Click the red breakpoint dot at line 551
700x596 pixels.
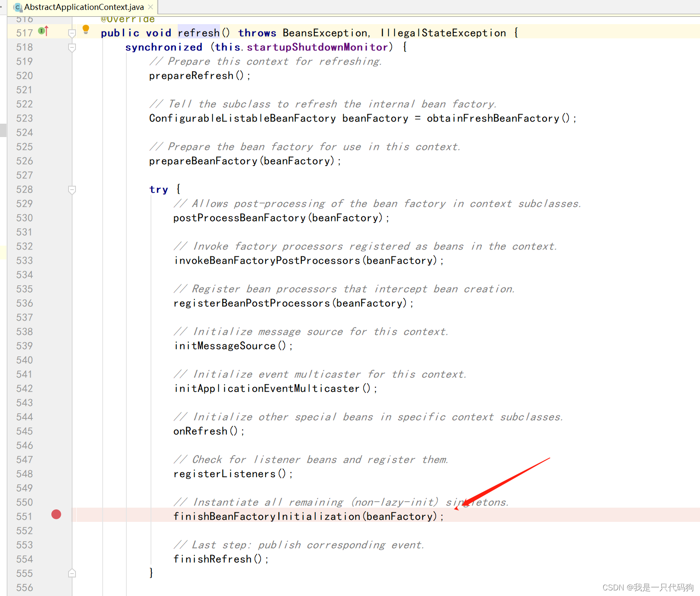pos(56,515)
